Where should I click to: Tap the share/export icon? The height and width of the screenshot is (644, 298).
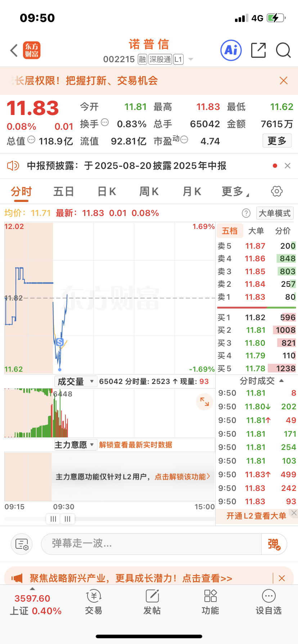tap(258, 50)
